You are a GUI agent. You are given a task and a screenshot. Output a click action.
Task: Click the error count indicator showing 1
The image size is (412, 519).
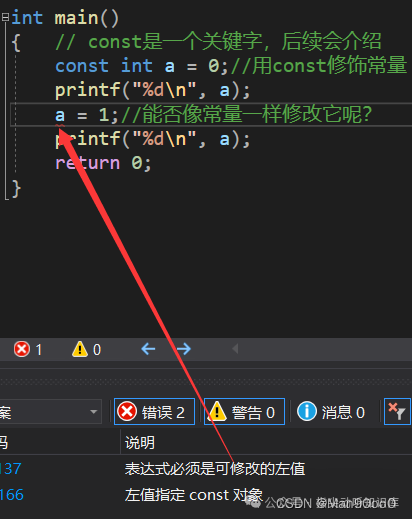pyautogui.click(x=28, y=349)
